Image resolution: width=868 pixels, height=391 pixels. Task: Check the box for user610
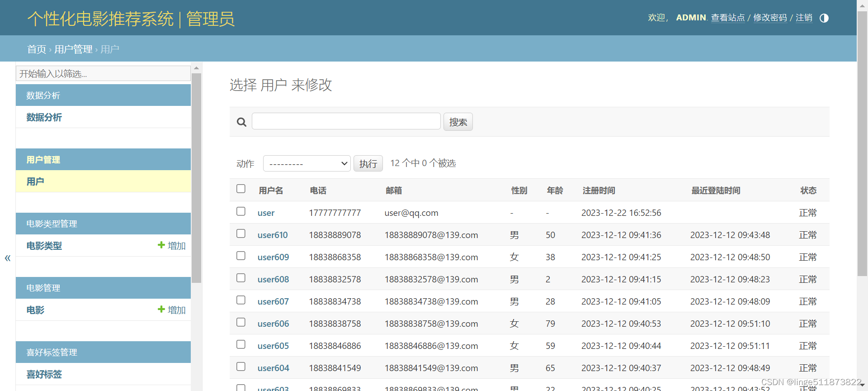pyautogui.click(x=241, y=234)
